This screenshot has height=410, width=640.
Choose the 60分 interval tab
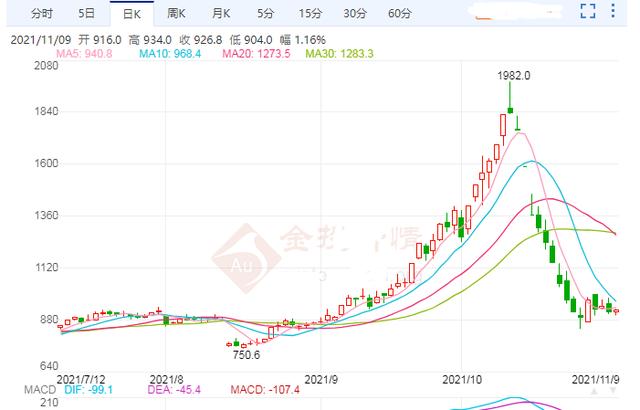point(400,14)
